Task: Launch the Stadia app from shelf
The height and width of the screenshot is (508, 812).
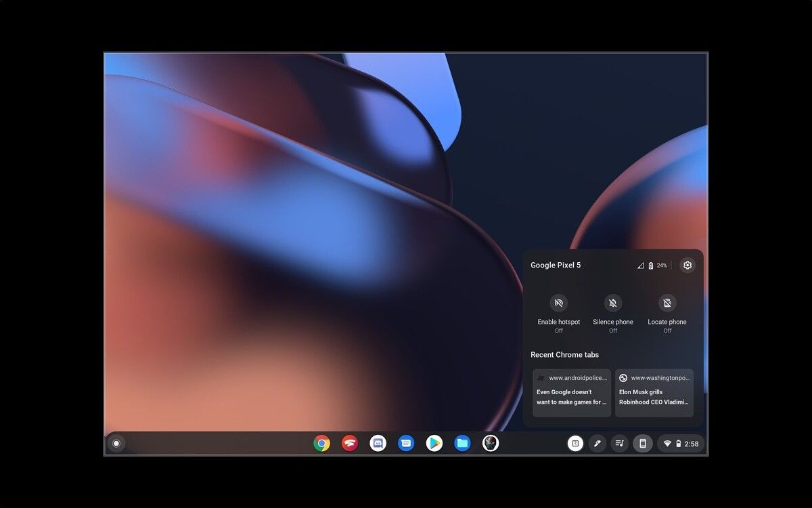Action: click(x=350, y=444)
